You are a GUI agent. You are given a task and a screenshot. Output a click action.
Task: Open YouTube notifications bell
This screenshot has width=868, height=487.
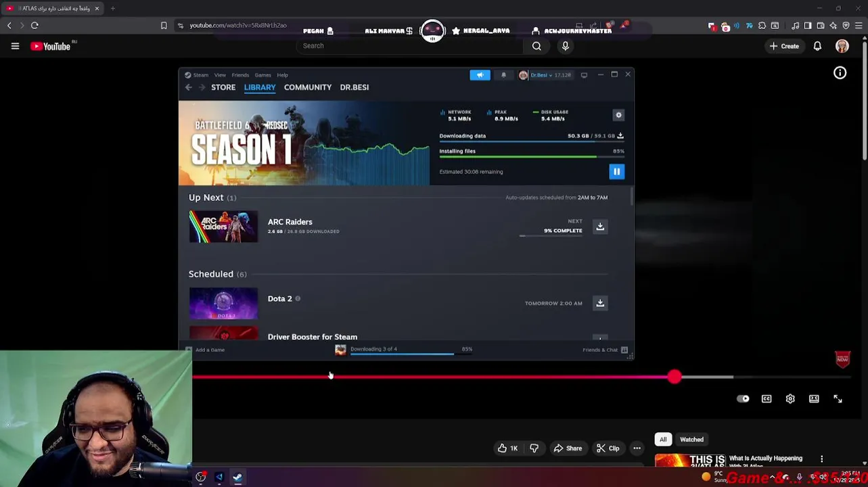[x=817, y=46]
